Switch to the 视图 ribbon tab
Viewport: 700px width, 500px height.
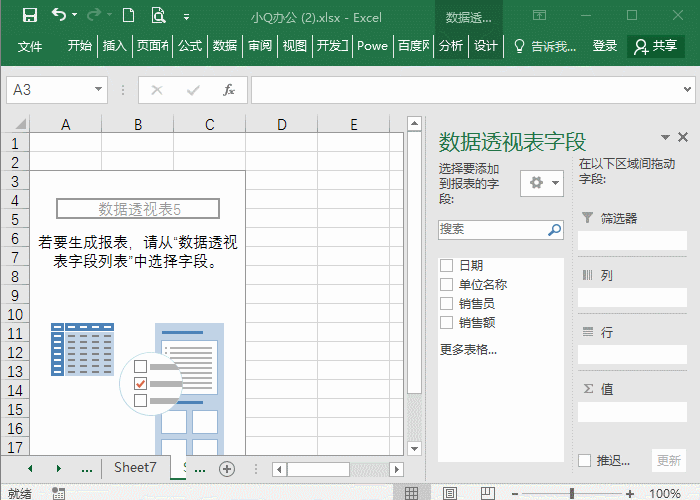pos(295,46)
